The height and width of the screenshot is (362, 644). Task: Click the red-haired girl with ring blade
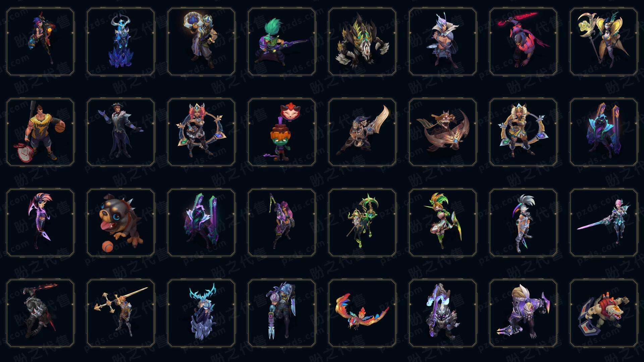201,132
